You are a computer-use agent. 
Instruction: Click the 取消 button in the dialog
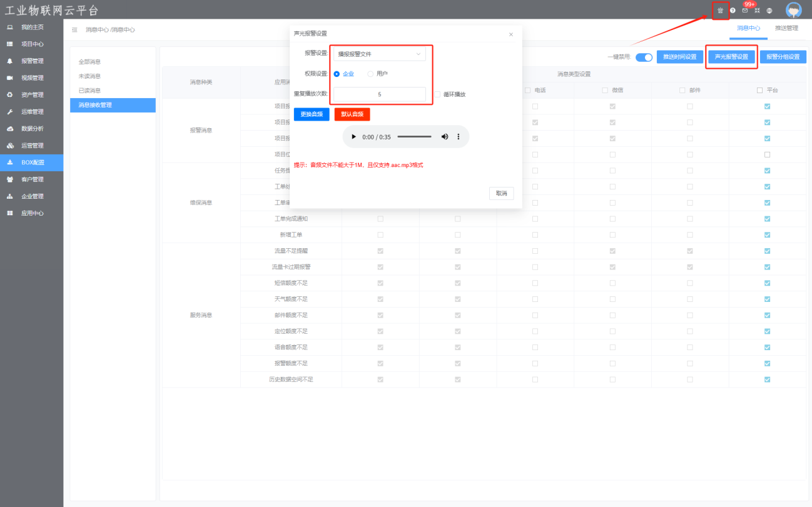click(x=501, y=193)
